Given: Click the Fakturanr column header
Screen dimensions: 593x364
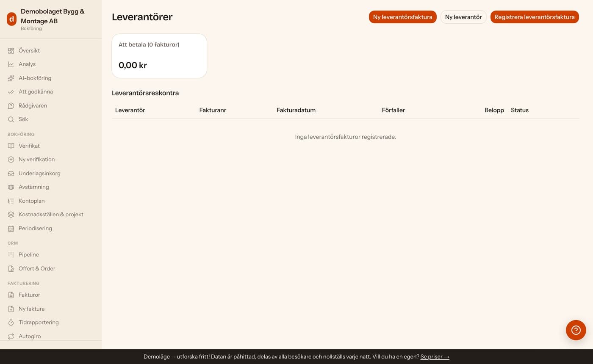Looking at the screenshot, I should (213, 110).
